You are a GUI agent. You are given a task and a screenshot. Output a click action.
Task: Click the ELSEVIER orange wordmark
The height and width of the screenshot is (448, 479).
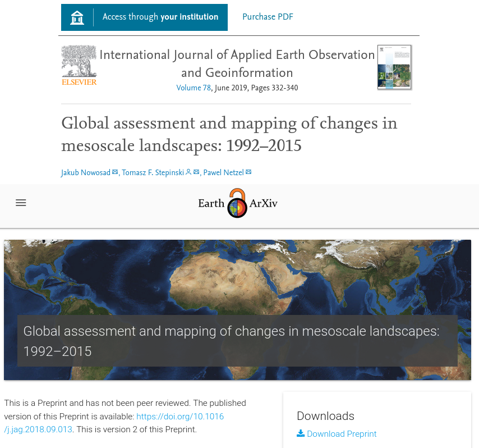tap(79, 83)
